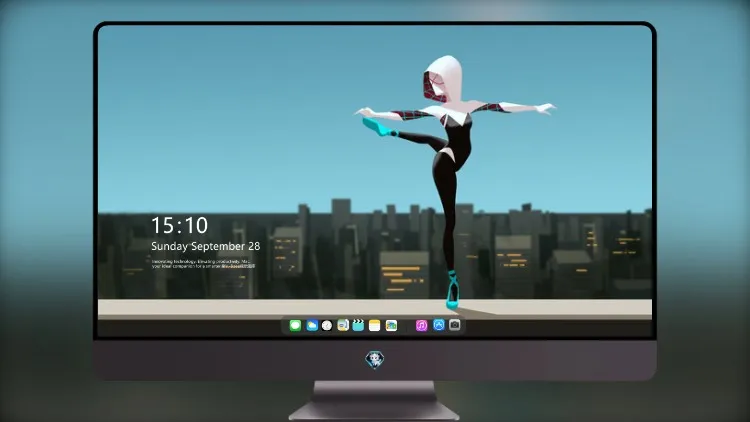Open the colorful gallery icon after Notes
The height and width of the screenshot is (422, 750).
[x=391, y=325]
